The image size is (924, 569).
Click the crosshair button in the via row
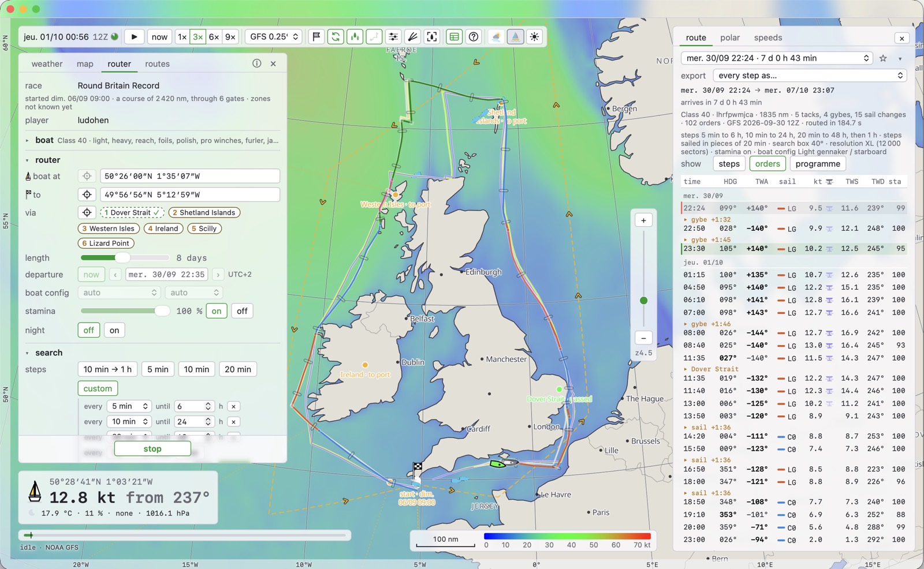tap(87, 212)
